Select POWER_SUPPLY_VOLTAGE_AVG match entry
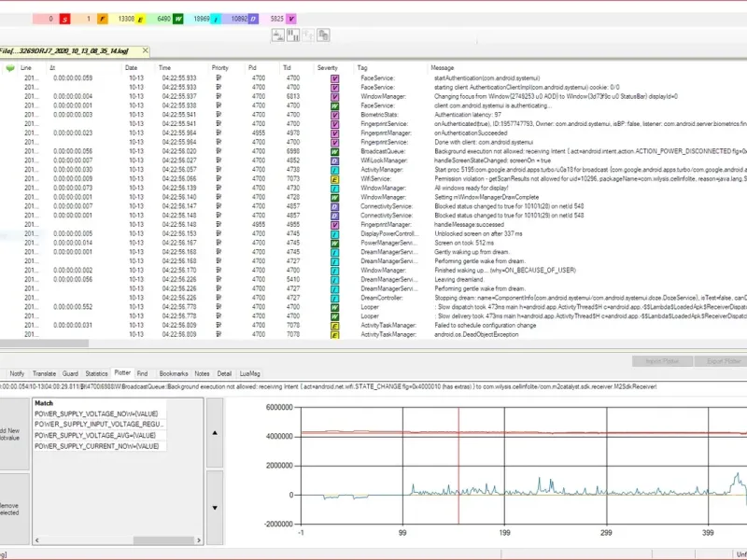The width and height of the screenshot is (747, 560). pyautogui.click(x=95, y=435)
